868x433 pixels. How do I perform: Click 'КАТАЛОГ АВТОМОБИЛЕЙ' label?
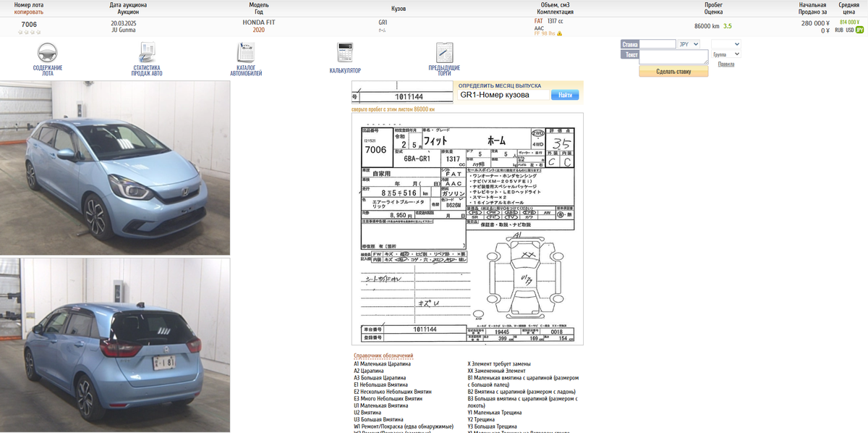tap(246, 70)
